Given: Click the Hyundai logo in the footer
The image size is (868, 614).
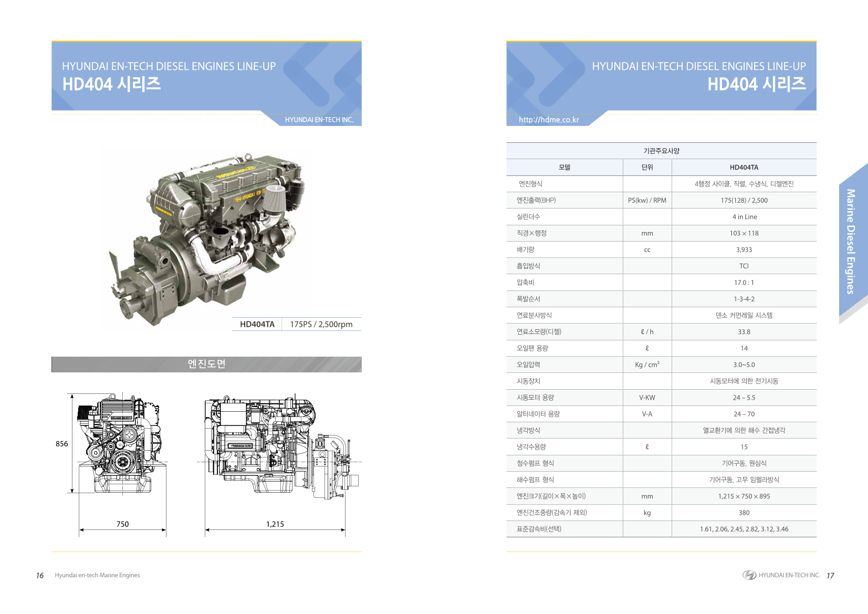Looking at the screenshot, I should [749, 575].
